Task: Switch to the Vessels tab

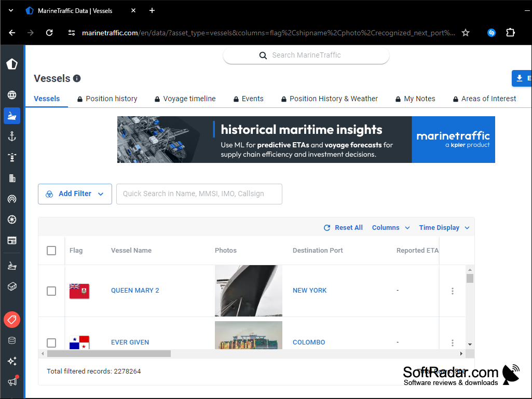Action: (47, 99)
